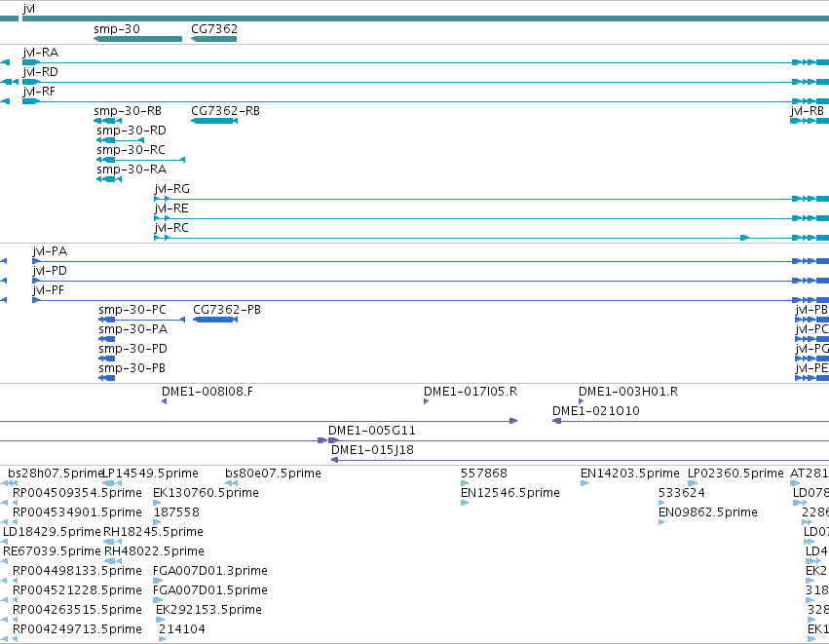Viewport: 829px width, 644px height.
Task: Click EST label EK130760.5prime
Action: (x=206, y=493)
